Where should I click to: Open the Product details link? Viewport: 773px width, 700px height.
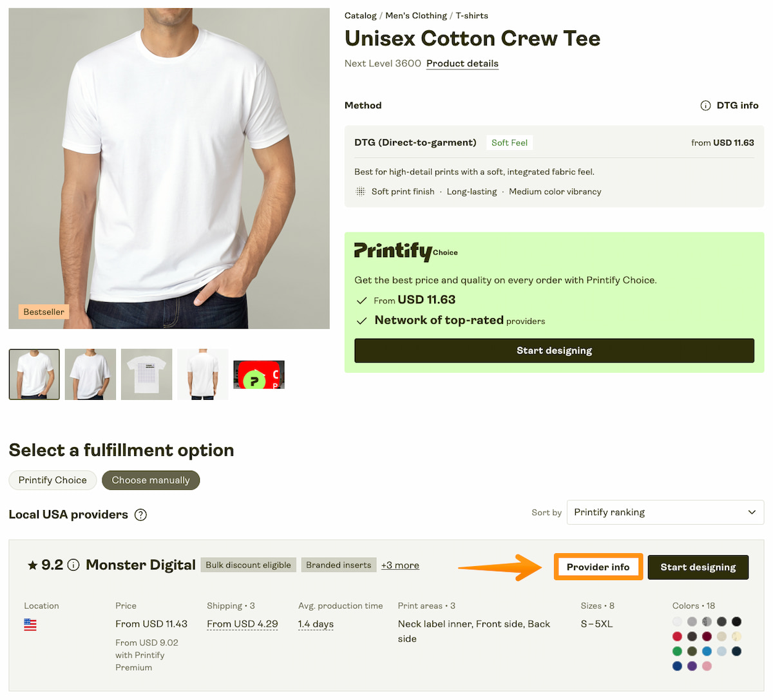pyautogui.click(x=463, y=63)
